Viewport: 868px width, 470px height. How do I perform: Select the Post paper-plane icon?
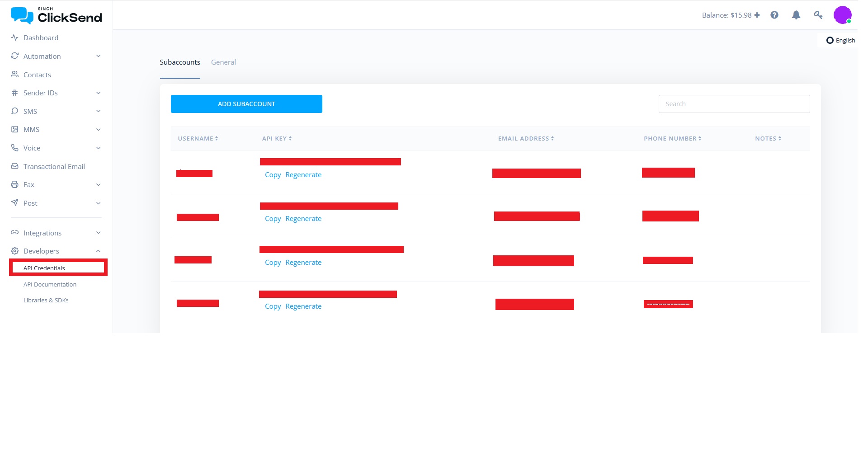point(15,203)
